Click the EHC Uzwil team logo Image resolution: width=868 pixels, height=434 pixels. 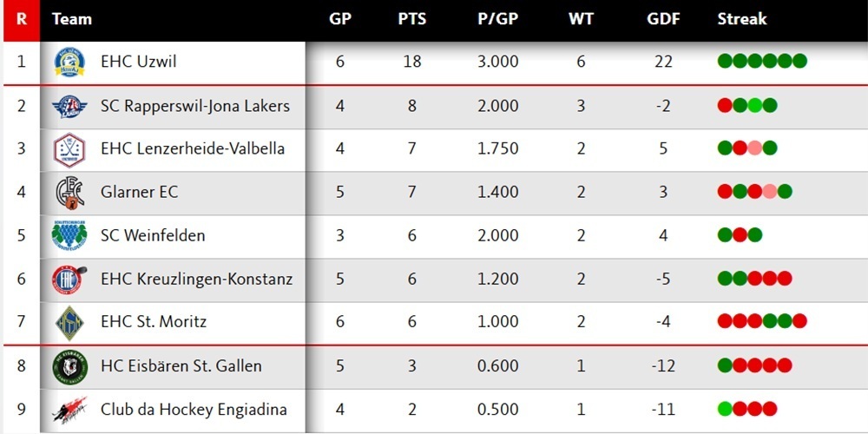69,62
